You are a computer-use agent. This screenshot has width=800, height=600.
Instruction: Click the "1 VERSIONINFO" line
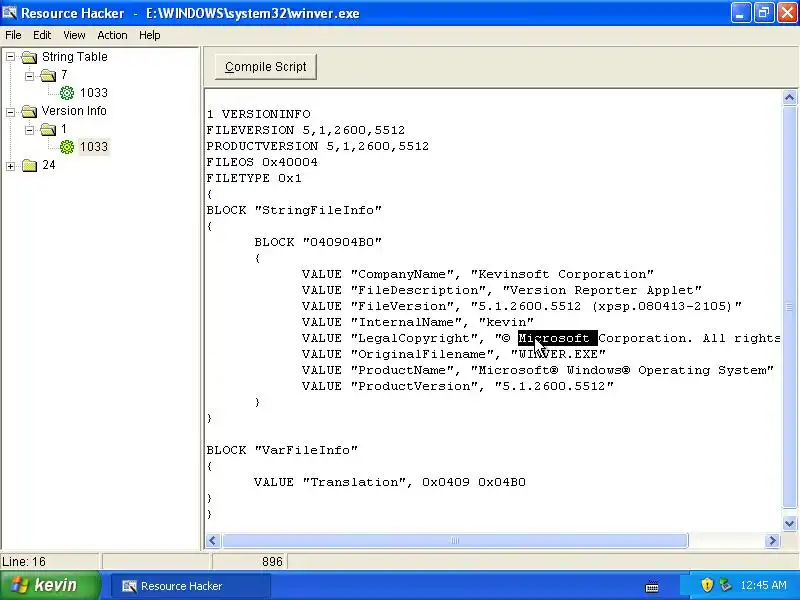tap(258, 114)
